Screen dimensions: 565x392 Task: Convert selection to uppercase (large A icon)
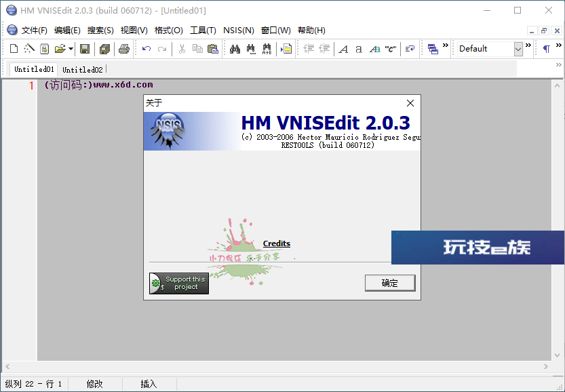[343, 49]
